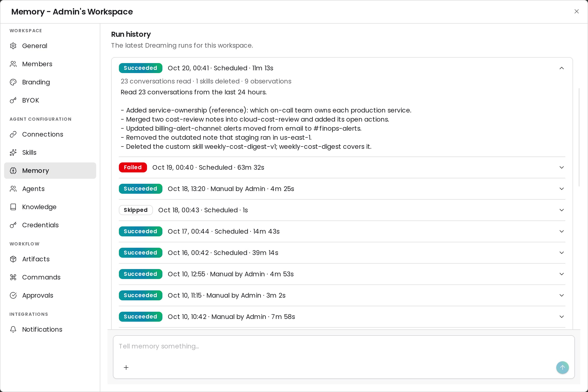Click the line about weekly-cost-digest-v1
The image size is (588, 392).
pyautogui.click(x=246, y=147)
